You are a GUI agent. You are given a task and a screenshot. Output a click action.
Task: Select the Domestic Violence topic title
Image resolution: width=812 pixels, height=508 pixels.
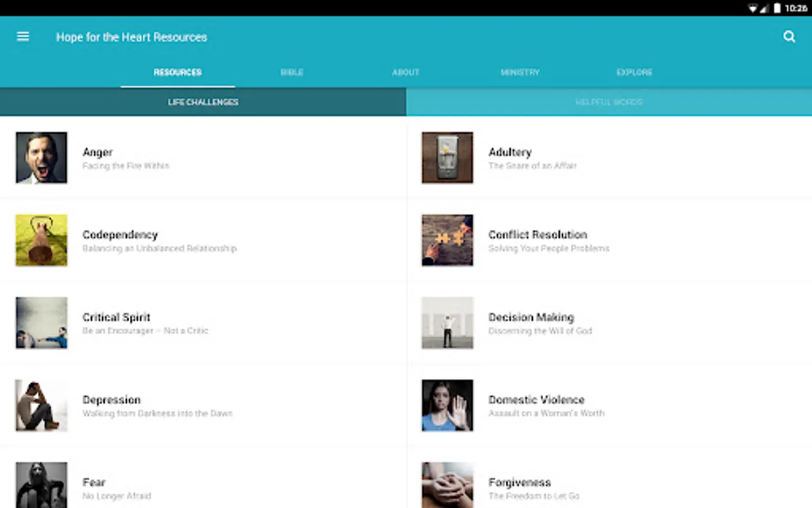tap(536, 400)
